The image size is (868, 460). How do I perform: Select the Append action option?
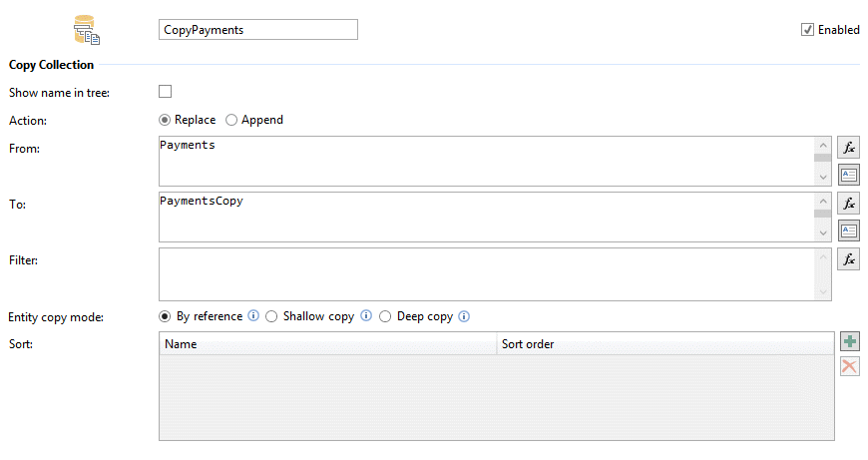231,120
